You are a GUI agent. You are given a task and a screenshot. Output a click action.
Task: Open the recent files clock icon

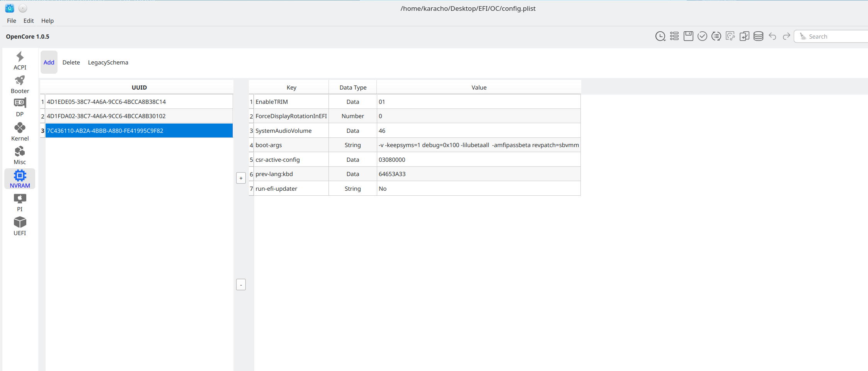pos(660,36)
